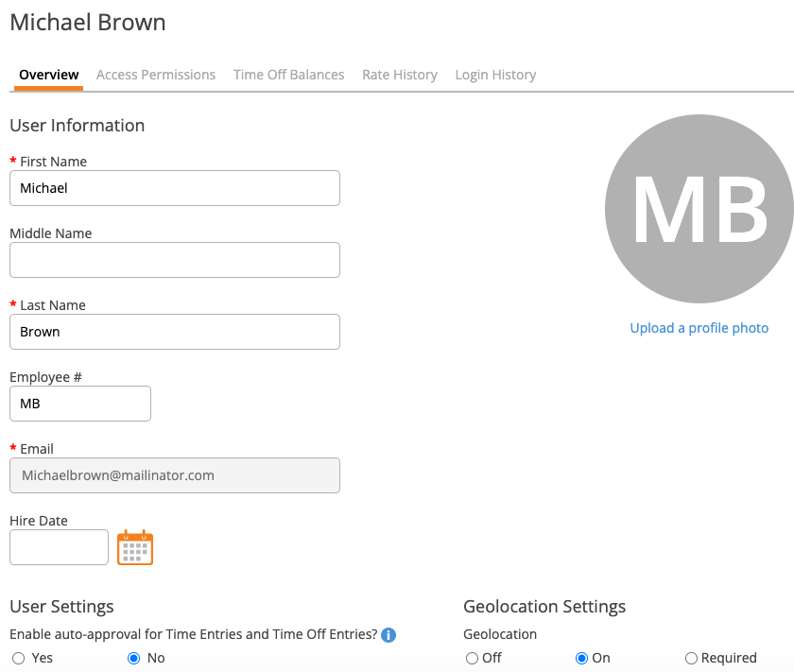Switch to the Overview tab
794x672 pixels.
point(48,75)
